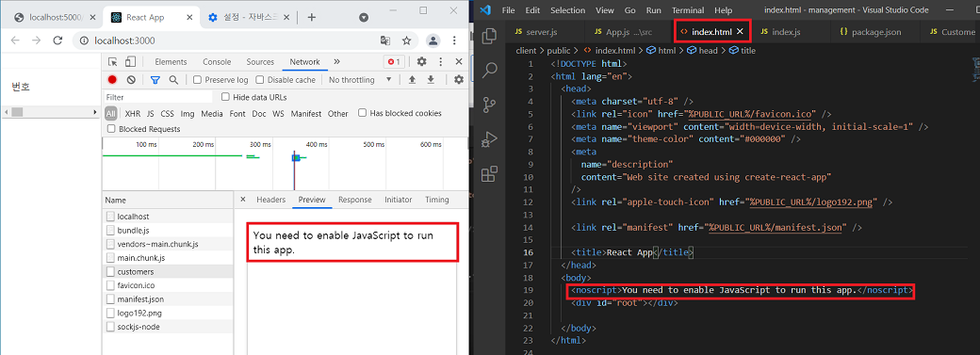Click the inspect element picker icon in DevTools

pos(112,62)
